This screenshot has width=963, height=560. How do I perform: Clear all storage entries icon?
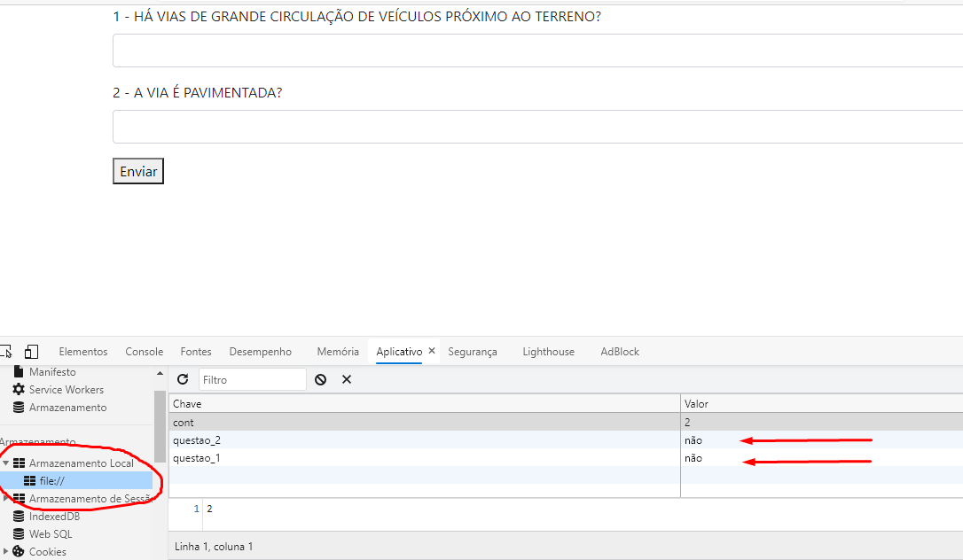[321, 379]
